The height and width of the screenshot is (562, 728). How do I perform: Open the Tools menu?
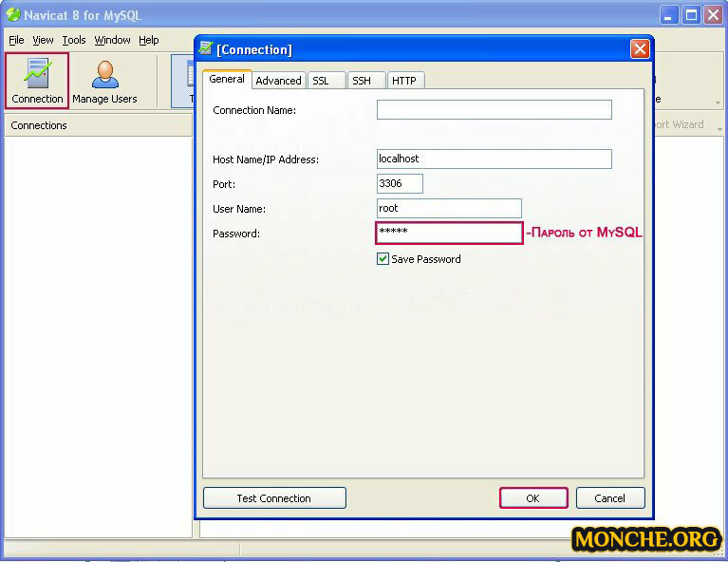74,40
